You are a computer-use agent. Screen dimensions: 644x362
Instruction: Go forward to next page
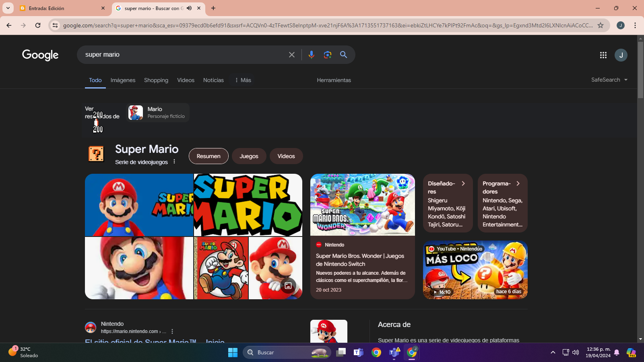click(23, 25)
